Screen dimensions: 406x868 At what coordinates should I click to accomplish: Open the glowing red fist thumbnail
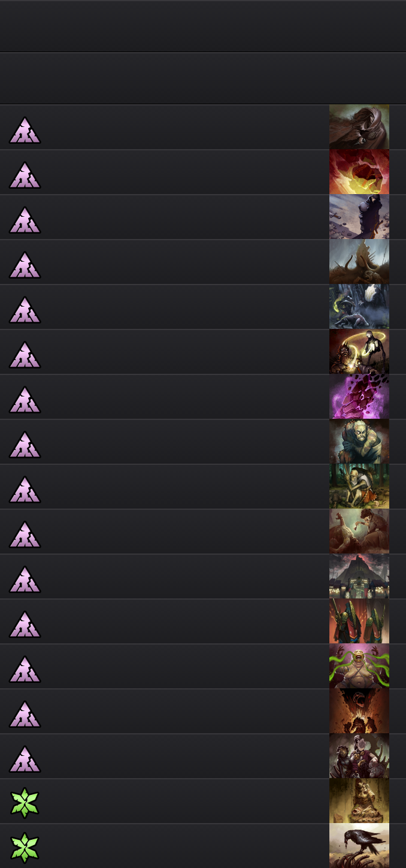[359, 172]
